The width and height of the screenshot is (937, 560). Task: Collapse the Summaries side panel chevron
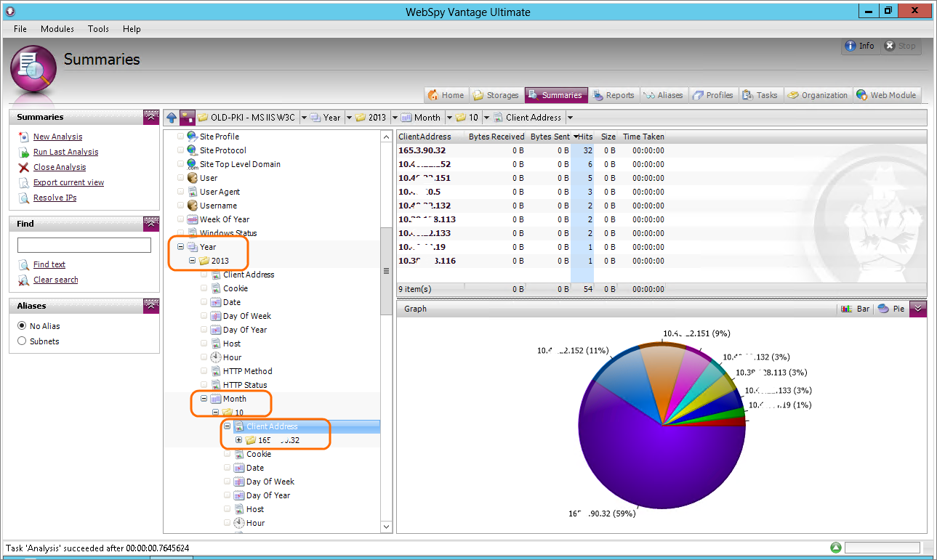click(150, 117)
